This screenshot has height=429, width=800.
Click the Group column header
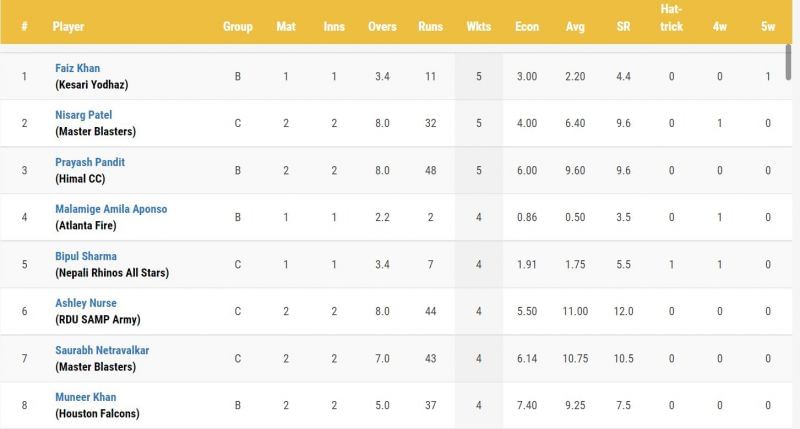click(x=237, y=27)
